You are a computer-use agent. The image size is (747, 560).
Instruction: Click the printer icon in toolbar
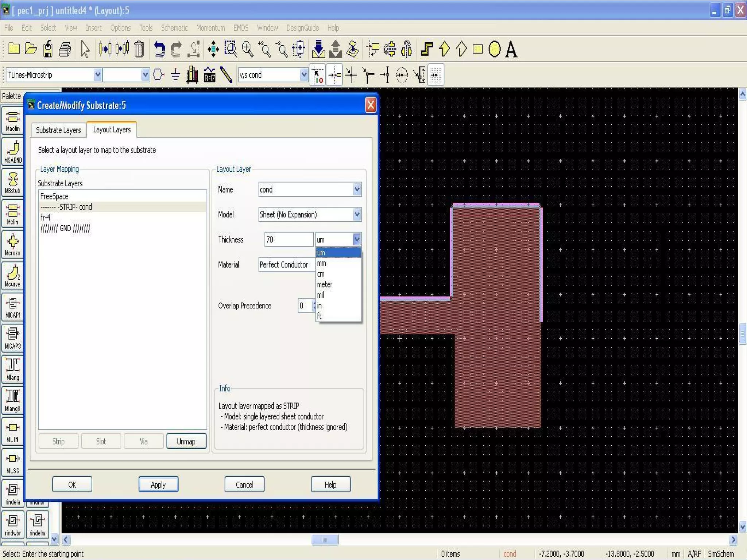[x=65, y=49]
